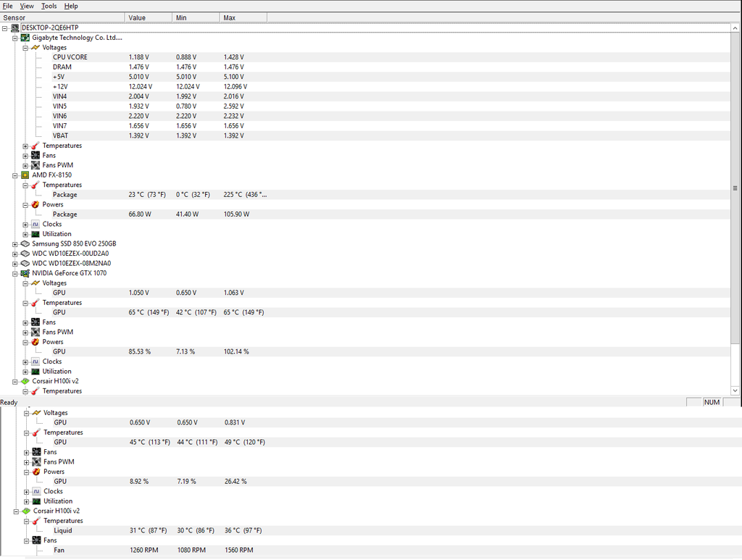
Task: Expand Utilization under AMD FX-8150
Action: [25, 235]
